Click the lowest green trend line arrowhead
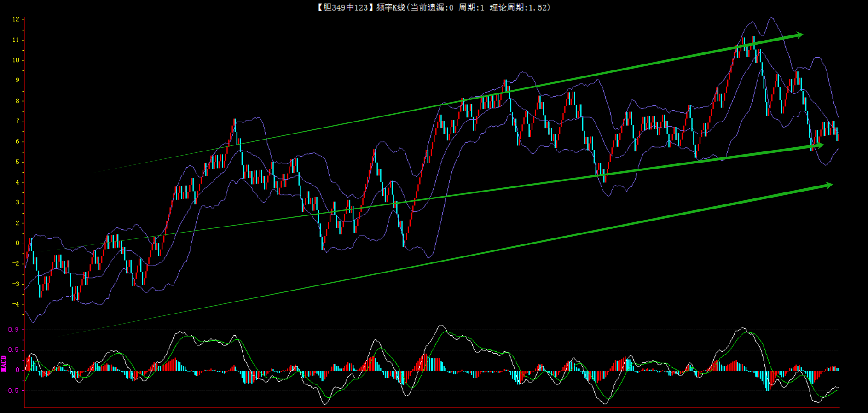868x413 pixels. coord(828,185)
